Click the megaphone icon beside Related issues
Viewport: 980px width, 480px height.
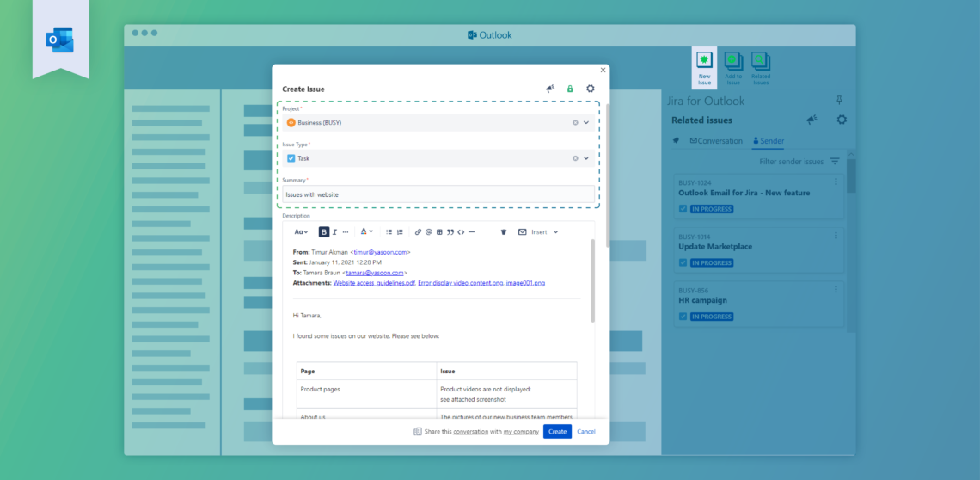[812, 120]
